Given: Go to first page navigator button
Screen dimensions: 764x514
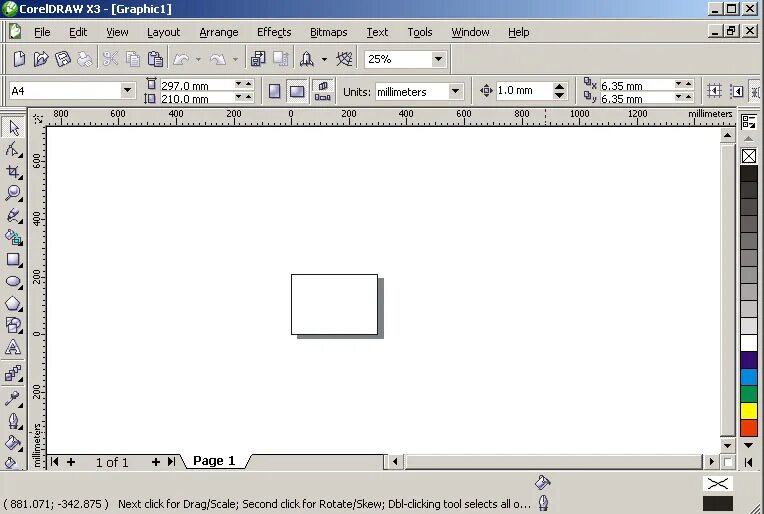Looking at the screenshot, I should 55,461.
